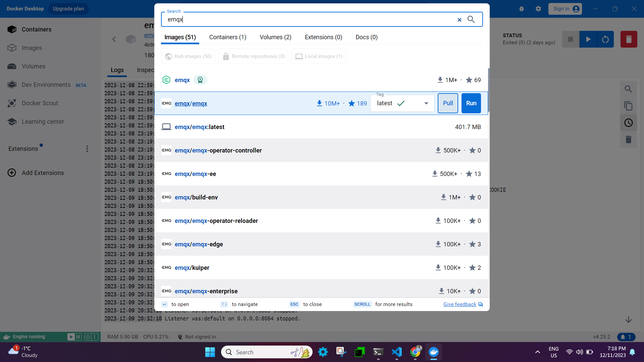Click Upgrade plan button
644x362 pixels.
tap(68, 9)
